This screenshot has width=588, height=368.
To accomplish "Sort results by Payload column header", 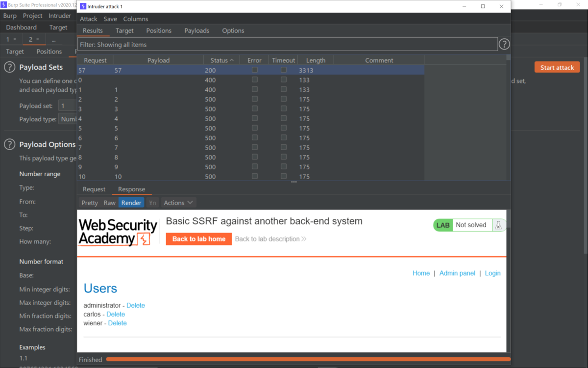I will (x=158, y=60).
